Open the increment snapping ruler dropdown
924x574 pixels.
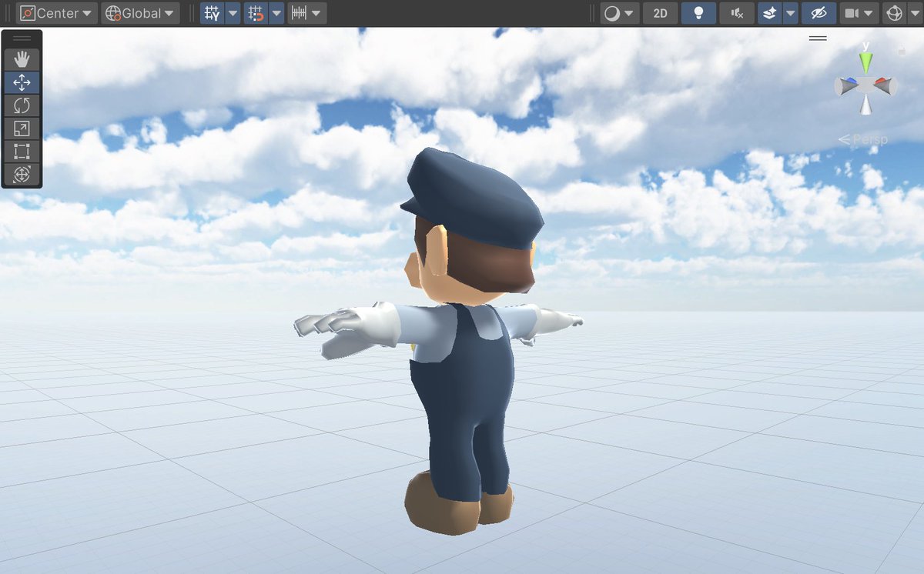point(306,13)
